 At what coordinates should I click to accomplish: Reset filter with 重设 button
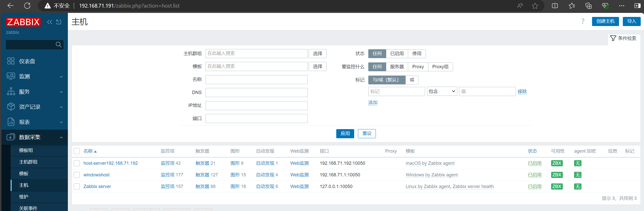point(367,133)
